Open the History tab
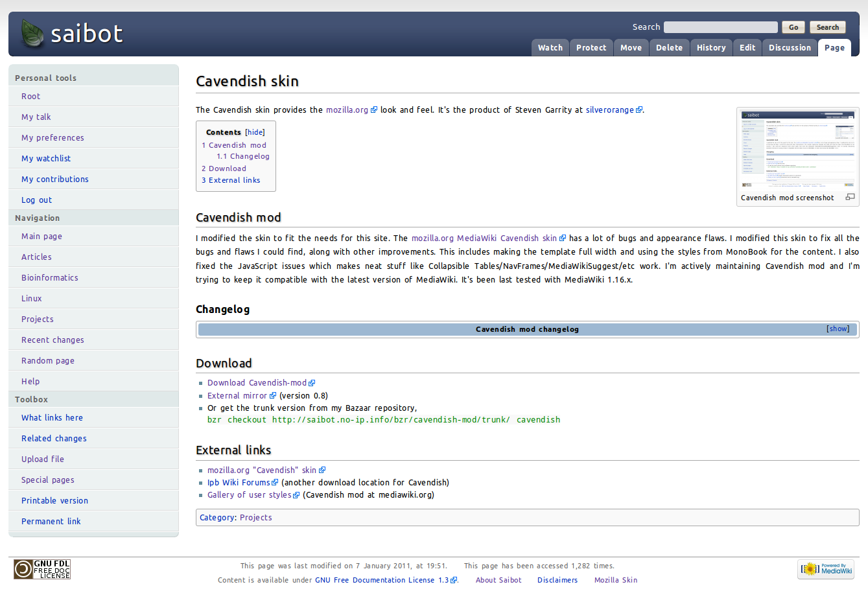Image resolution: width=868 pixels, height=591 pixels. click(x=711, y=48)
